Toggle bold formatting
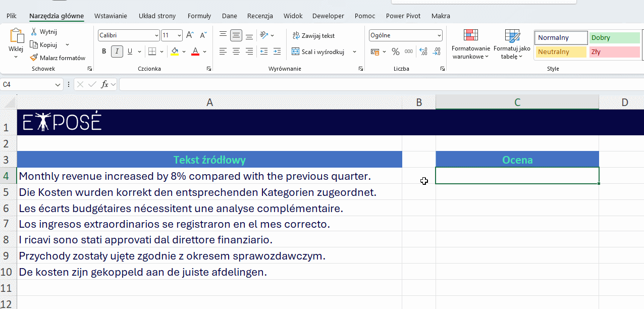Screen dimensions: 644x309 (x=104, y=51)
